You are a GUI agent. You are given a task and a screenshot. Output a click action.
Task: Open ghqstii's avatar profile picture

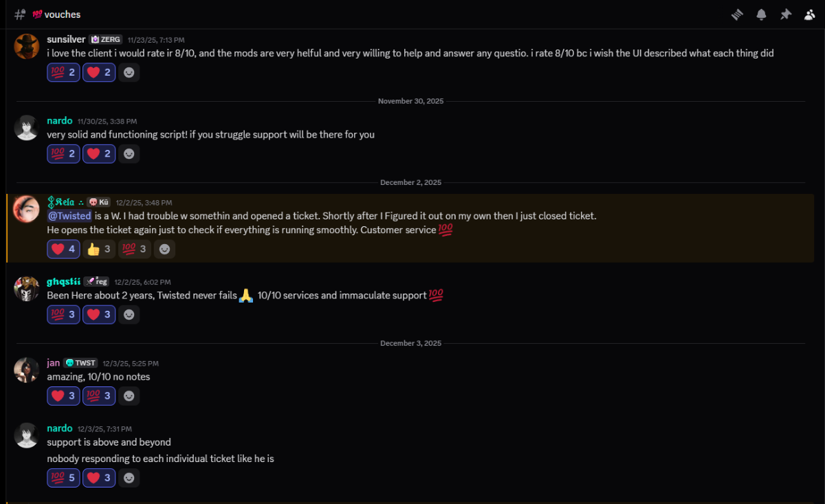click(26, 289)
